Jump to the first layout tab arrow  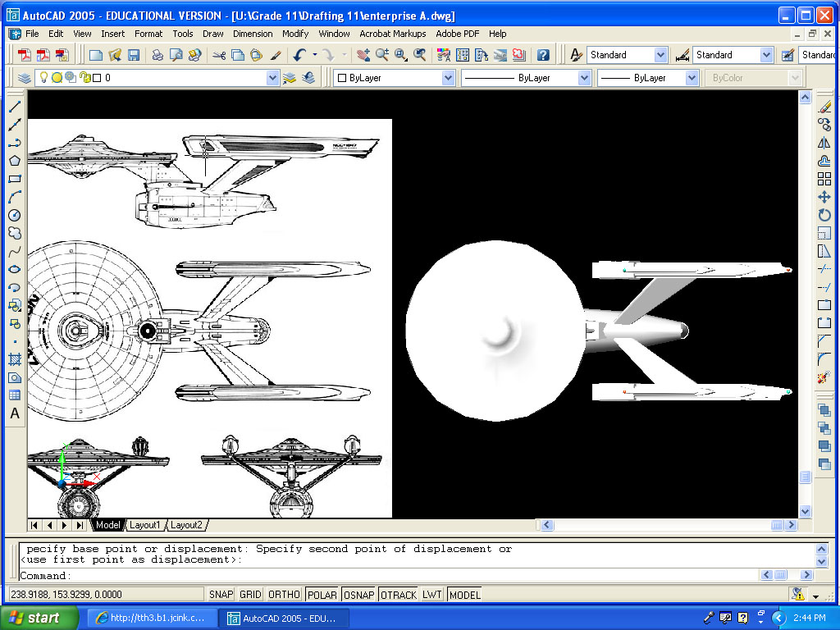[34, 525]
